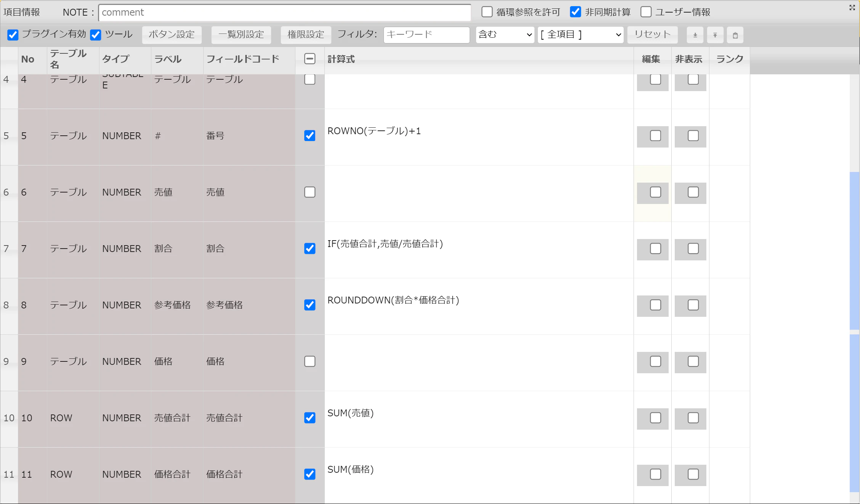The width and height of the screenshot is (860, 504).
Task: Enable 循環参照を許可 checkbox
Action: [487, 12]
